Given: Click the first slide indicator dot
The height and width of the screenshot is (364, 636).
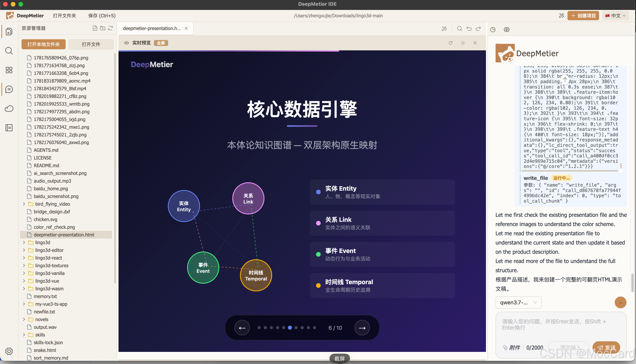Looking at the screenshot, I should tap(259, 328).
